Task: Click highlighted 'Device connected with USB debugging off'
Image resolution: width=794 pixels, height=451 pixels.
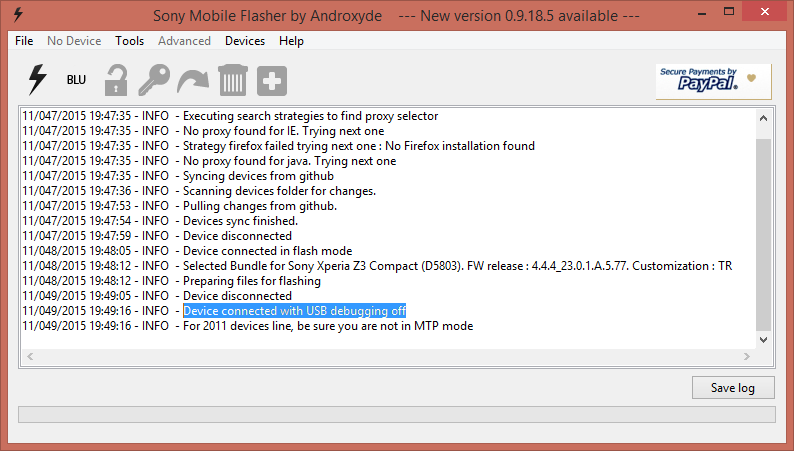Action: 294,311
